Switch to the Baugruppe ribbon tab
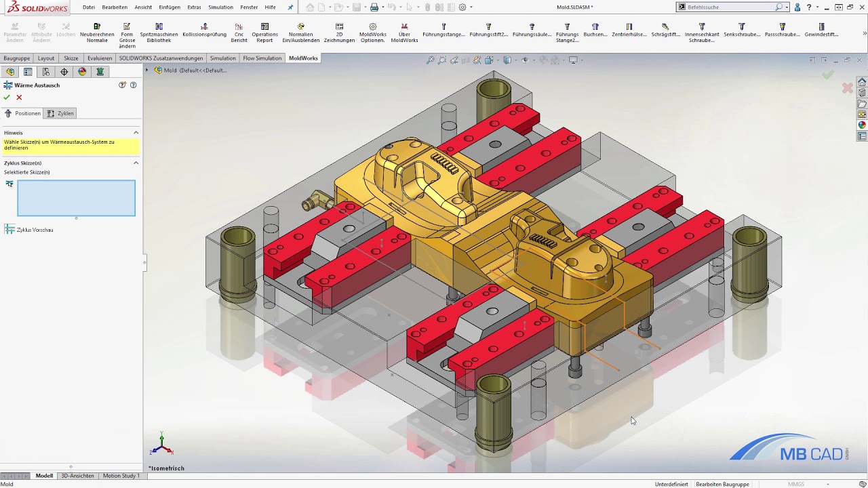 coord(16,58)
